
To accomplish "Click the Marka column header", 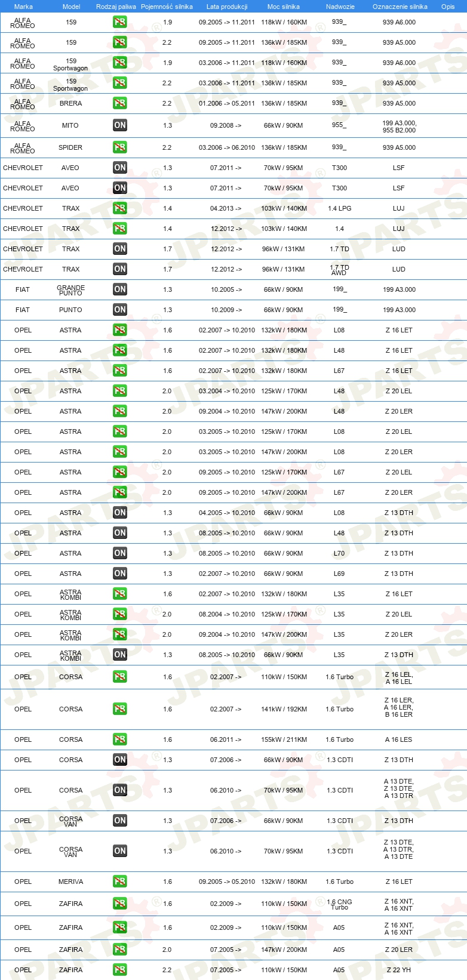I will [23, 7].
